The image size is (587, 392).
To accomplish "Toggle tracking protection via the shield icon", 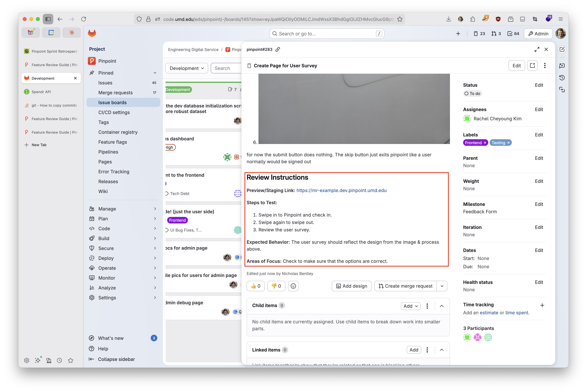I will coord(139,19).
